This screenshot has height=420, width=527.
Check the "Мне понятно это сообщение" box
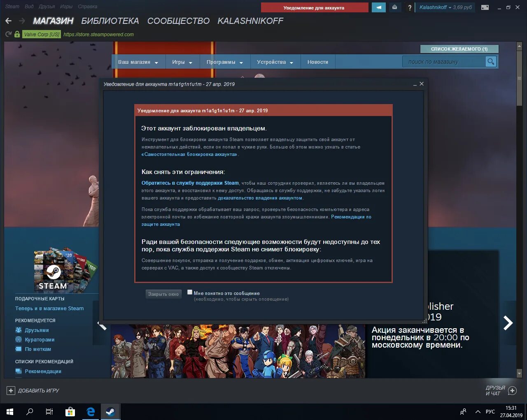[x=190, y=292]
